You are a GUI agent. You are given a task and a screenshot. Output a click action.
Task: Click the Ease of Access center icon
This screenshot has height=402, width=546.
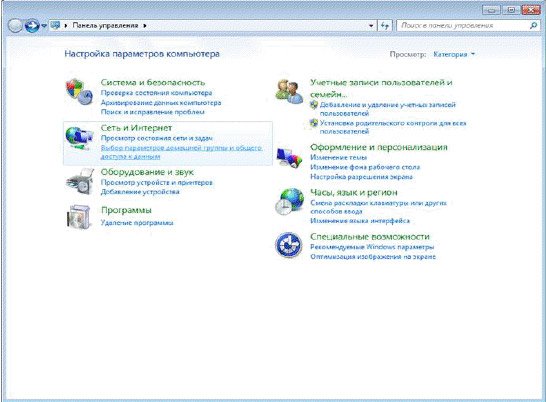tap(288, 245)
